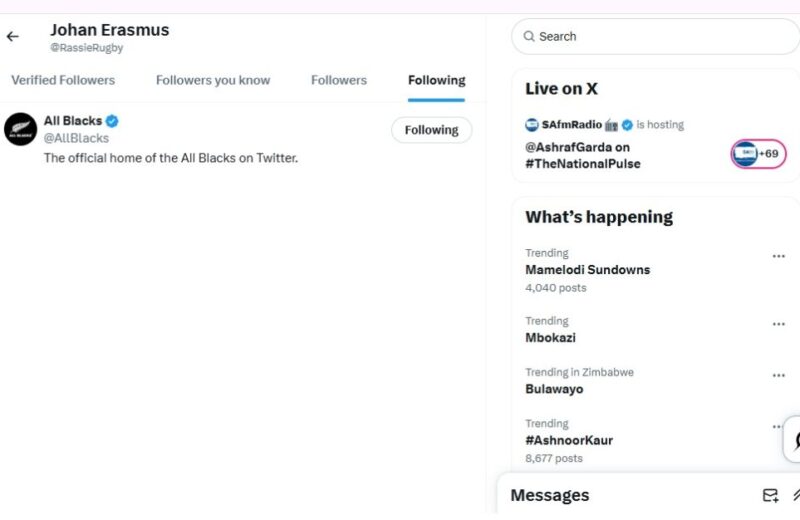This screenshot has height=520, width=800.
Task: Toggle the Following button for All Blacks
Action: 432,130
